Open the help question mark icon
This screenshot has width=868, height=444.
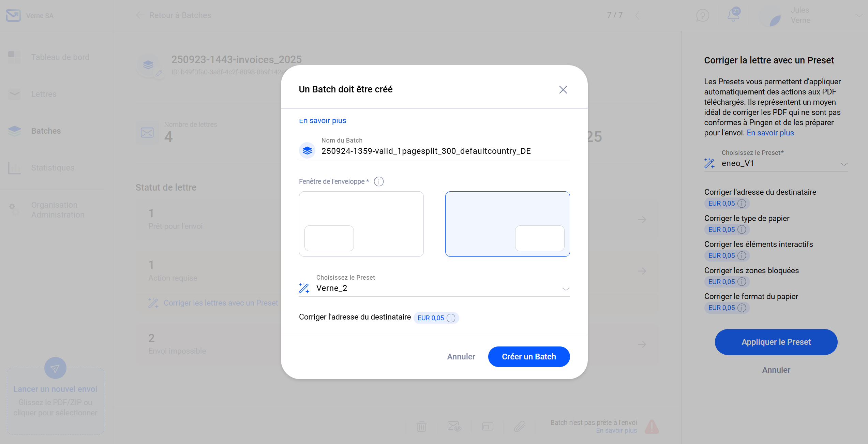click(702, 15)
